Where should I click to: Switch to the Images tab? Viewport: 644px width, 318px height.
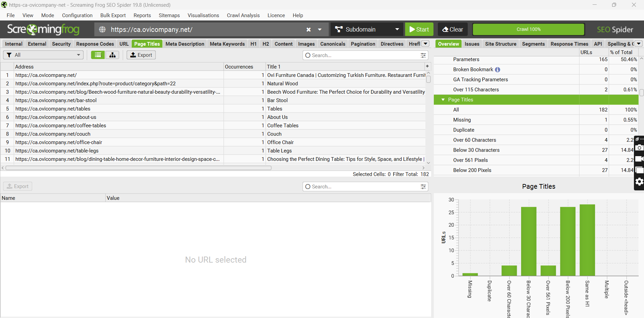point(306,44)
